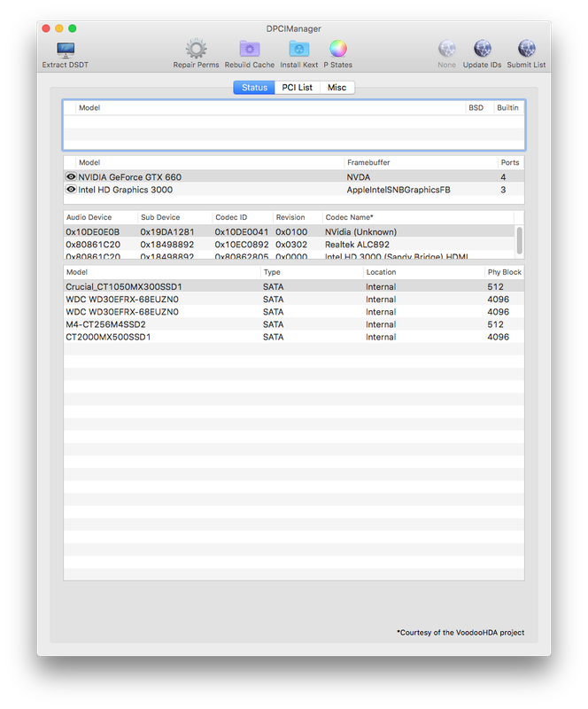Click the audio device list scrollbar
The height and width of the screenshot is (709, 588).
pos(519,240)
